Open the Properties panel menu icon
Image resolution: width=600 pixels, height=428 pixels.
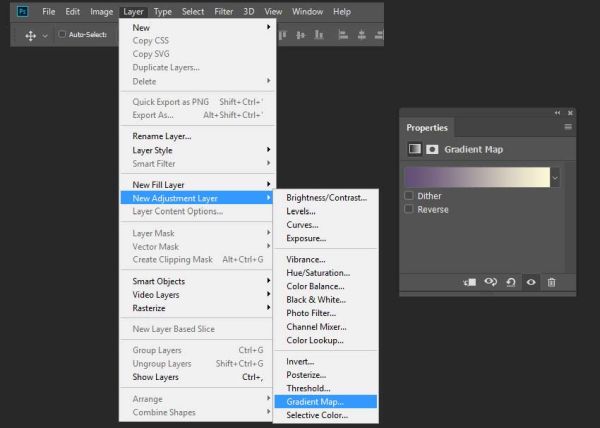click(568, 127)
